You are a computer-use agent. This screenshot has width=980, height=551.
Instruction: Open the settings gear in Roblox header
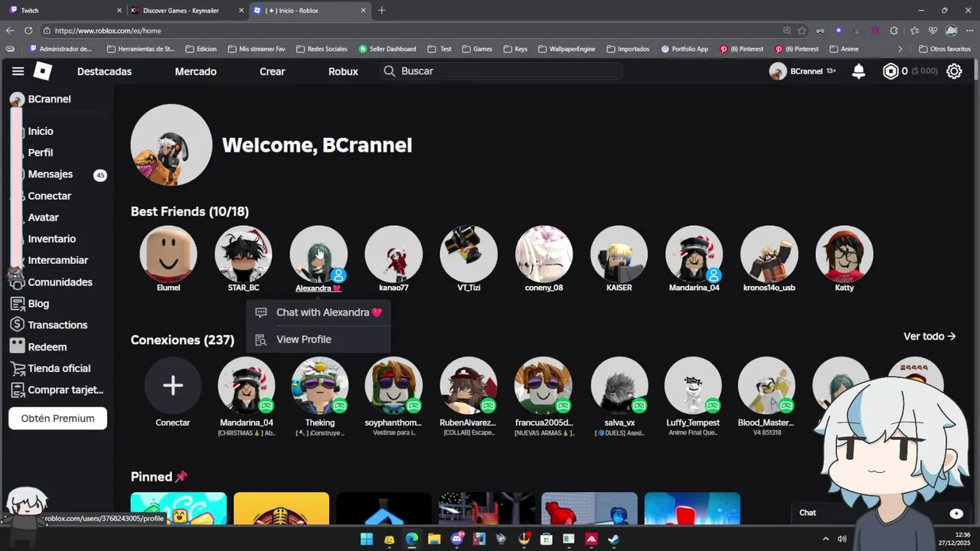click(x=954, y=71)
